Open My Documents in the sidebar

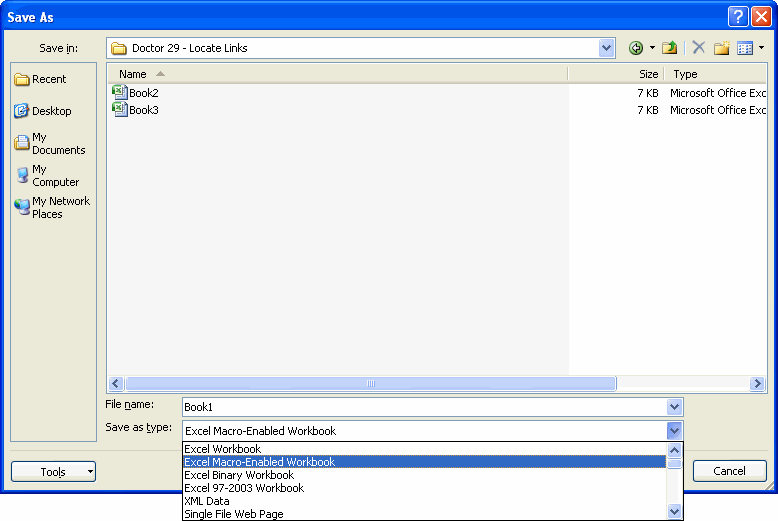[x=50, y=143]
